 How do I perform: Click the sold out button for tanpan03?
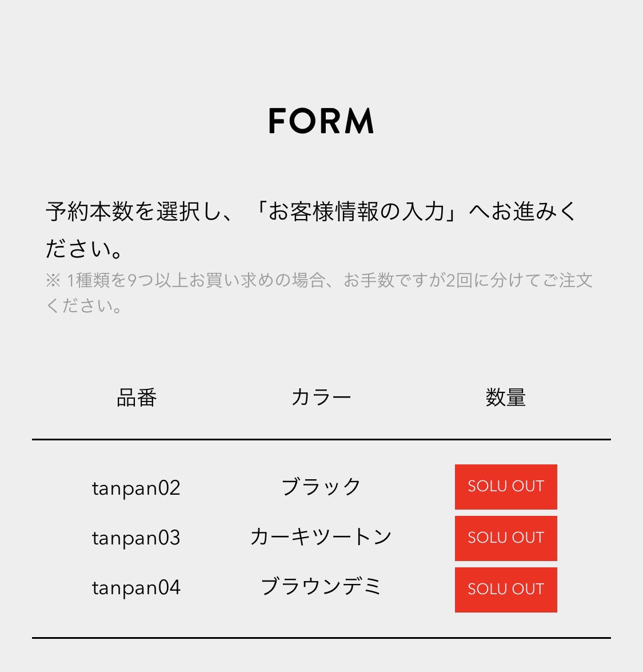click(506, 538)
